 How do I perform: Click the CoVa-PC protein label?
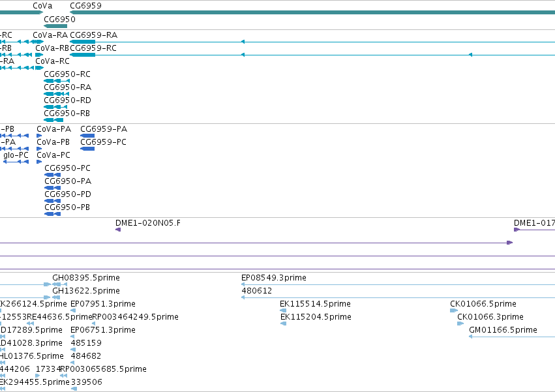pos(53,155)
